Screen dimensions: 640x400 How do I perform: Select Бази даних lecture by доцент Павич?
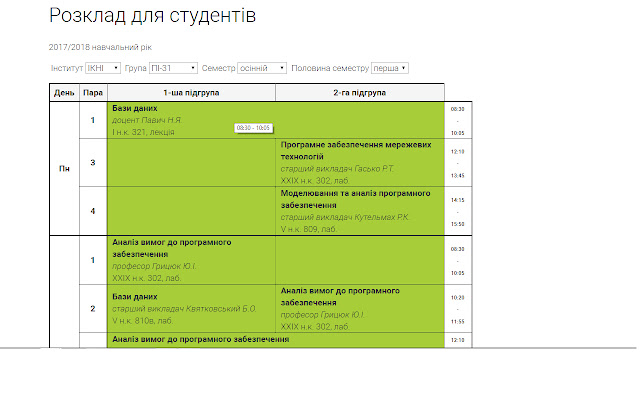pos(276,120)
